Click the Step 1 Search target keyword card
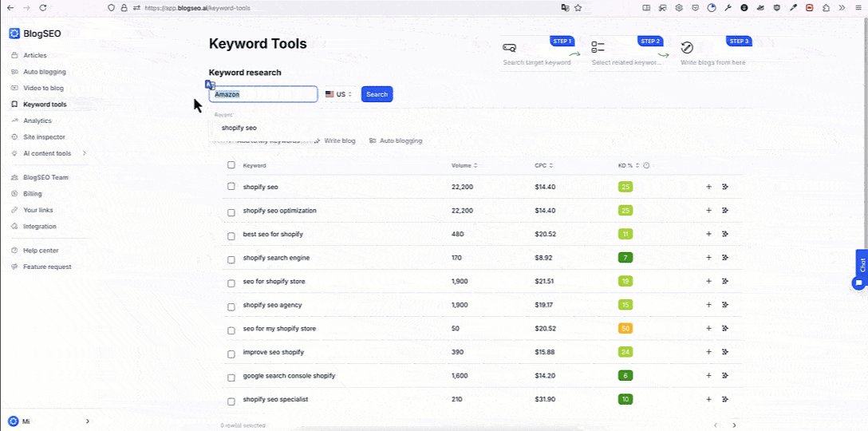Screen dimensions: 868x431 tap(538, 53)
